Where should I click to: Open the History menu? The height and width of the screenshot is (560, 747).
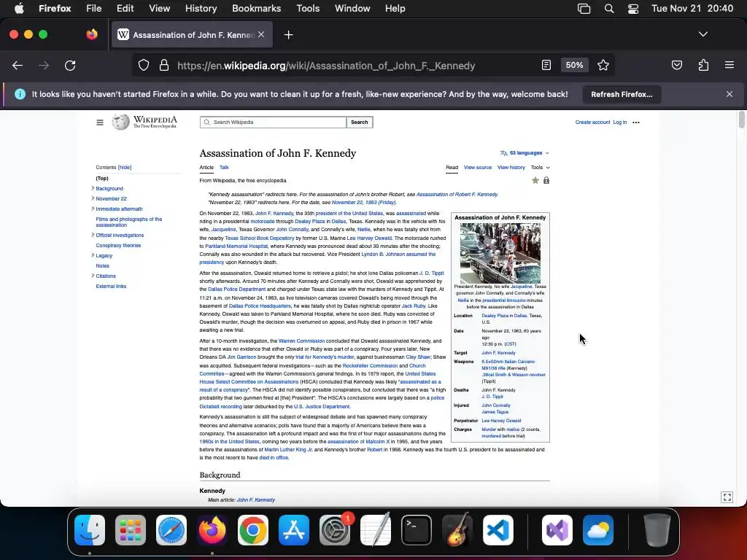click(201, 9)
